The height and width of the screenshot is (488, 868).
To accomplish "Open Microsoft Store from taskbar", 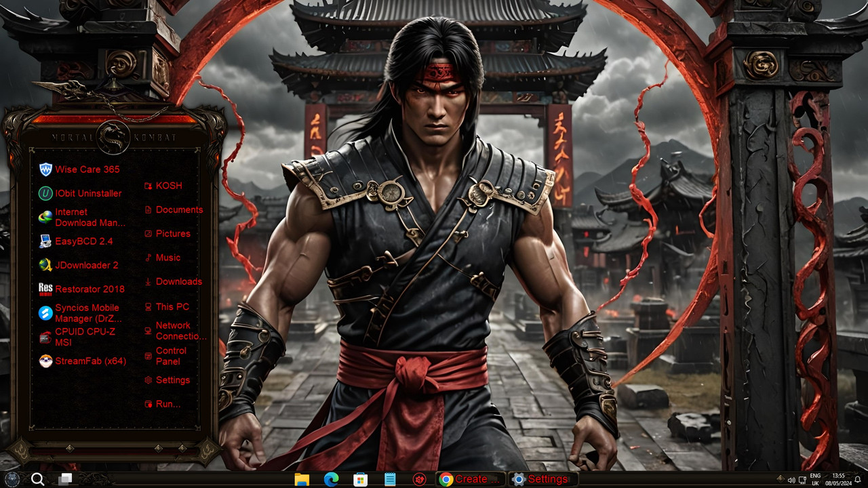I will [x=360, y=480].
